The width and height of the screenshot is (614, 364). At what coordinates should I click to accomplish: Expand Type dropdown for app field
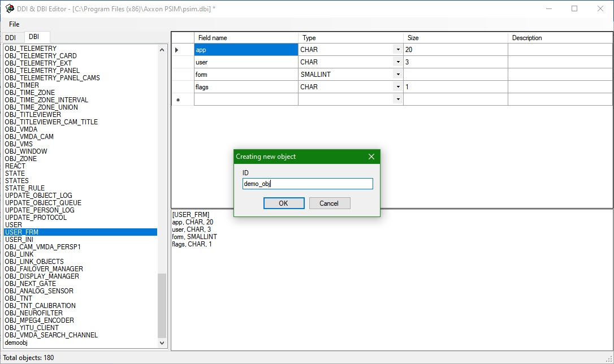[x=398, y=50]
